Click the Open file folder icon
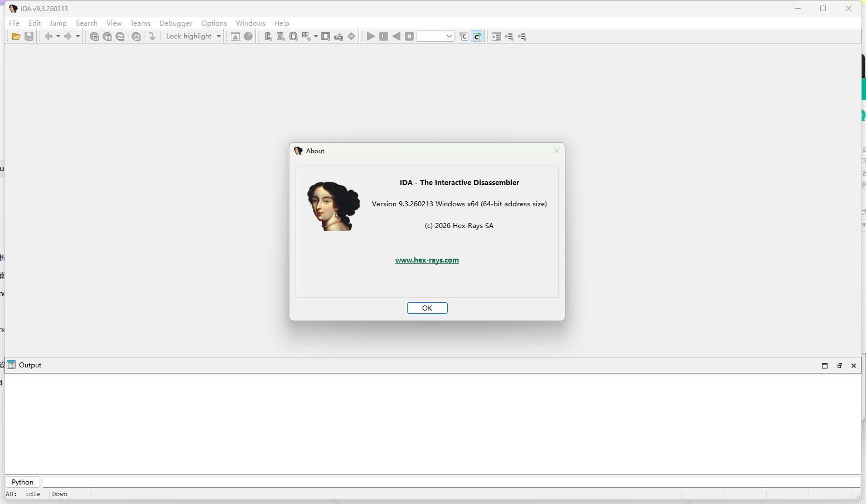Image resolution: width=866 pixels, height=504 pixels. (x=16, y=36)
